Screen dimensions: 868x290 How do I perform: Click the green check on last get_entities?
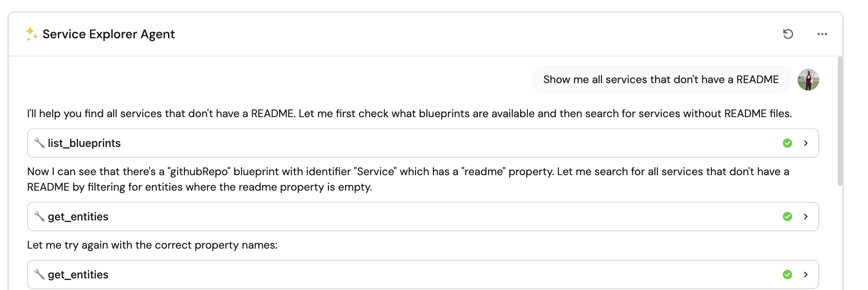787,275
